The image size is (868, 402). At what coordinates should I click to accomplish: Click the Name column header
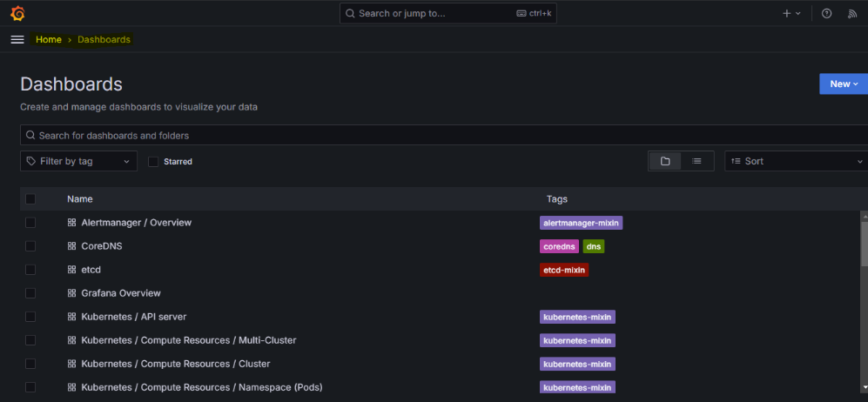tap(80, 199)
